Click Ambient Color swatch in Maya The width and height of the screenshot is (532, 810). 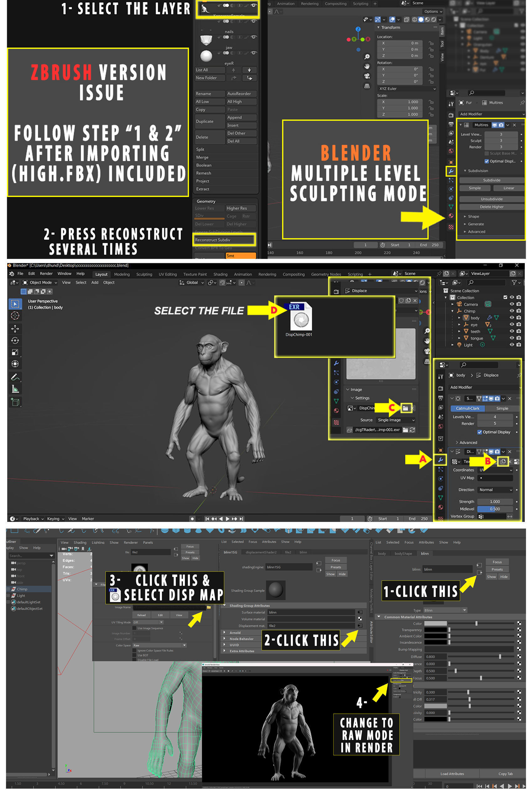(x=435, y=636)
